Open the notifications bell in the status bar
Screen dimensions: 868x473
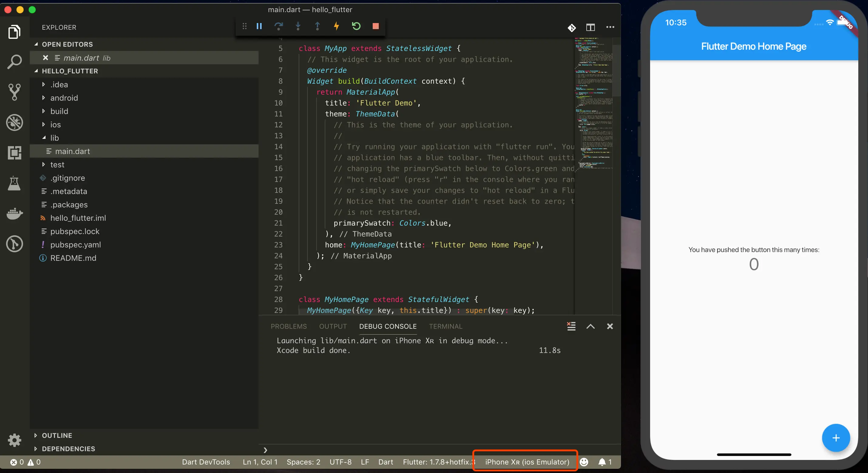[x=602, y=462]
